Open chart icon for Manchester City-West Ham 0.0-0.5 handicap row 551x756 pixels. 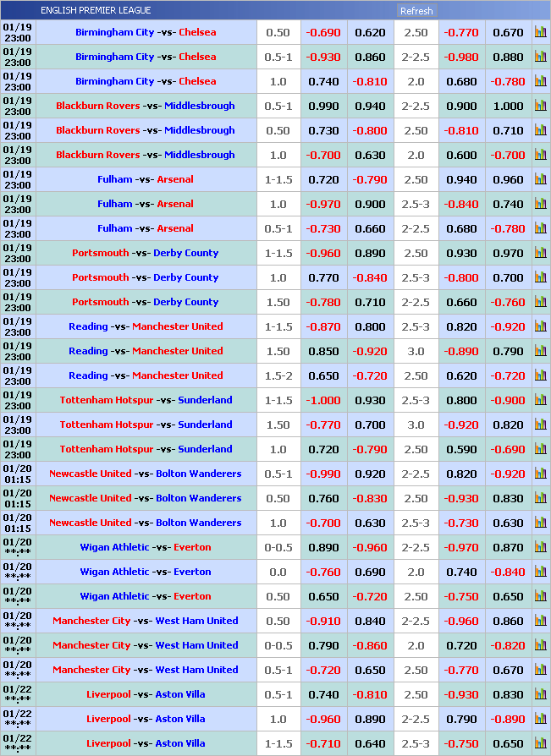click(x=540, y=646)
